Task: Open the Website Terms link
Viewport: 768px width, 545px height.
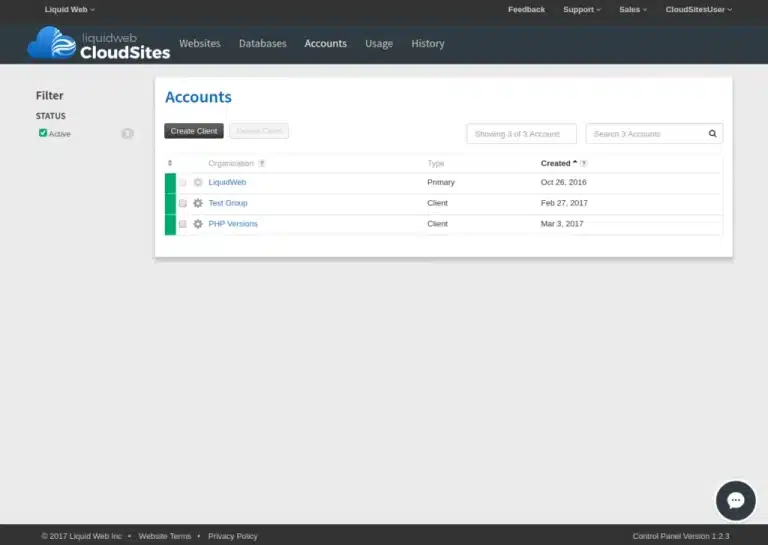Action: (x=165, y=536)
